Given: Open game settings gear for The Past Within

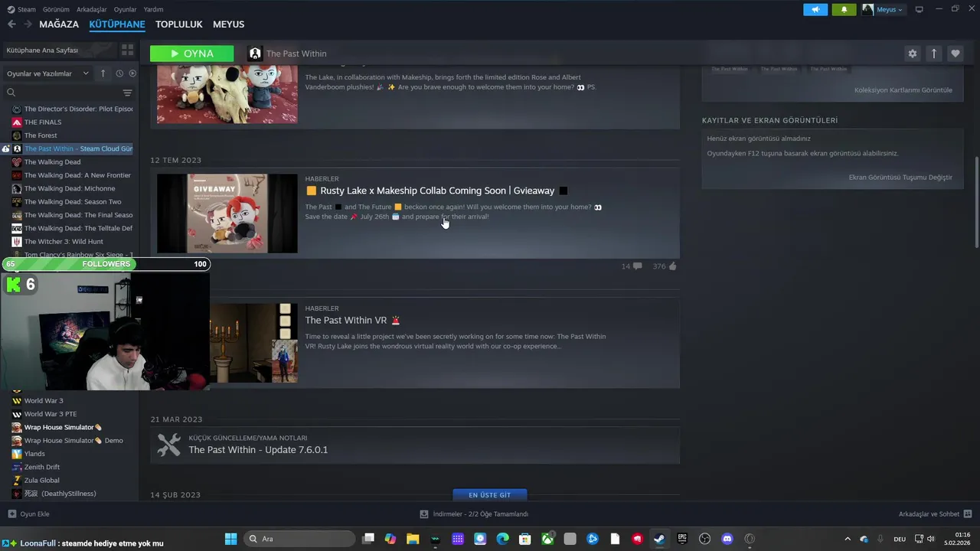Looking at the screenshot, I should pyautogui.click(x=912, y=54).
